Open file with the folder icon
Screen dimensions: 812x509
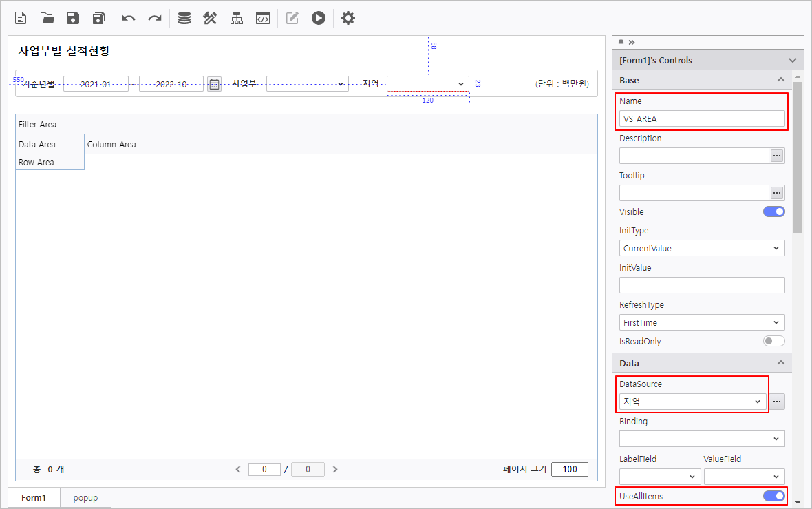[47, 19]
